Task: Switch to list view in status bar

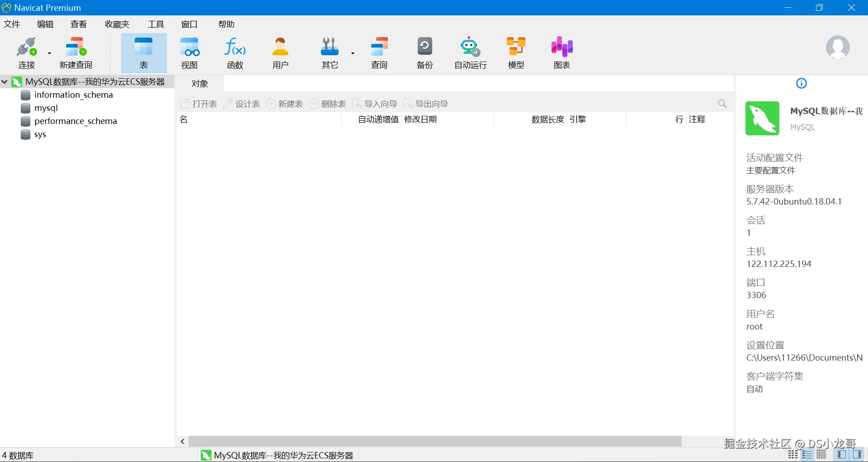Action: (807, 455)
